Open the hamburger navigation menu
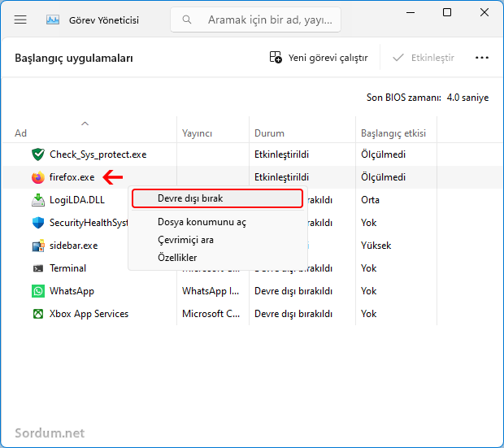 (20, 20)
